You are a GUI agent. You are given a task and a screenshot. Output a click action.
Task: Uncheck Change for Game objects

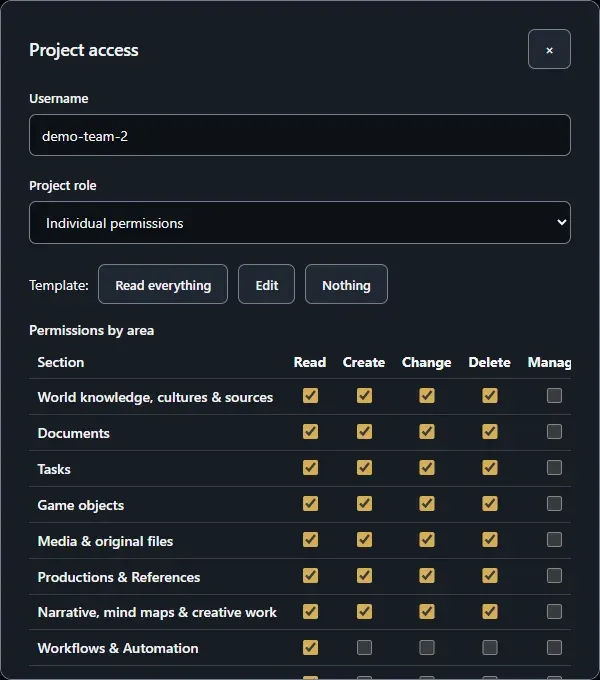(x=427, y=503)
